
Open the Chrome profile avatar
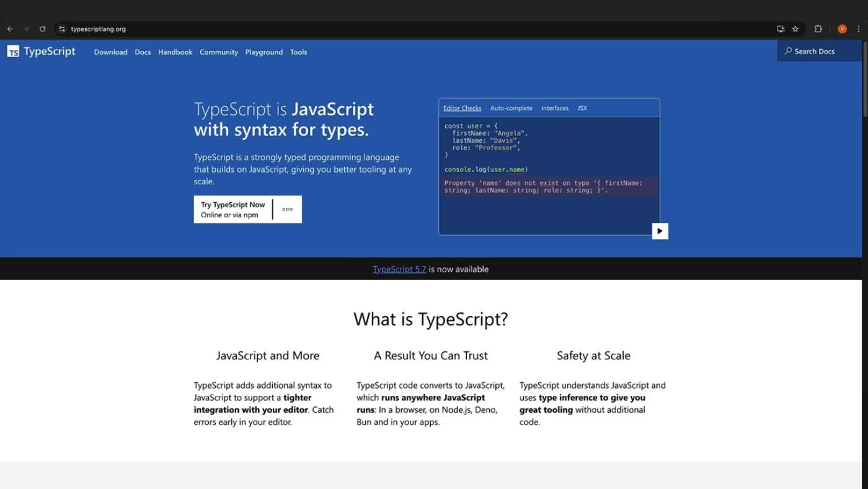pos(842,29)
